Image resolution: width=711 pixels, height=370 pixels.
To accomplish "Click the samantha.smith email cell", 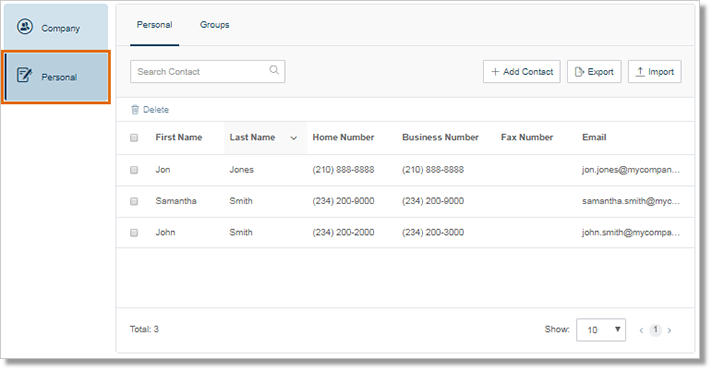I will coord(631,201).
